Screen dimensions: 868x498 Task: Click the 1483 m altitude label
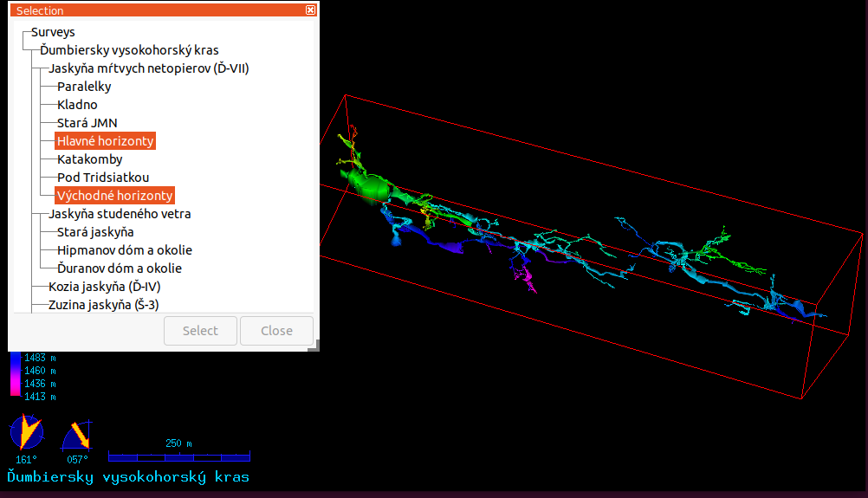40,358
